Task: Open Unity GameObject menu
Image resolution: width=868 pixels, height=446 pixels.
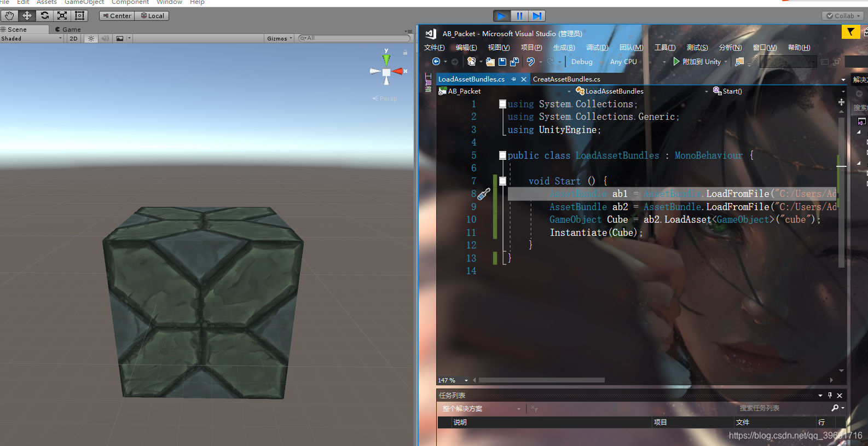Action: pyautogui.click(x=84, y=2)
